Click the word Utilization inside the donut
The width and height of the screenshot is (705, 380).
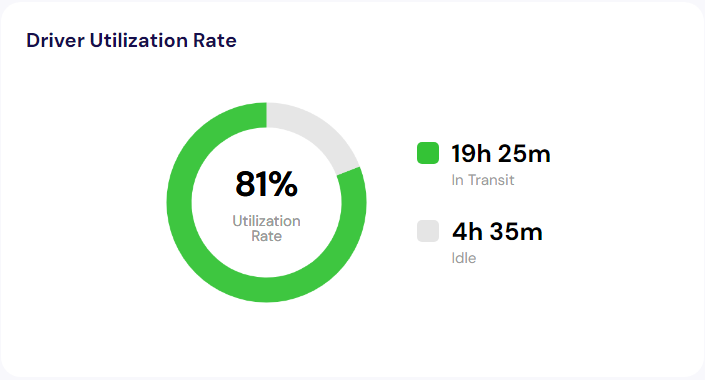266,221
